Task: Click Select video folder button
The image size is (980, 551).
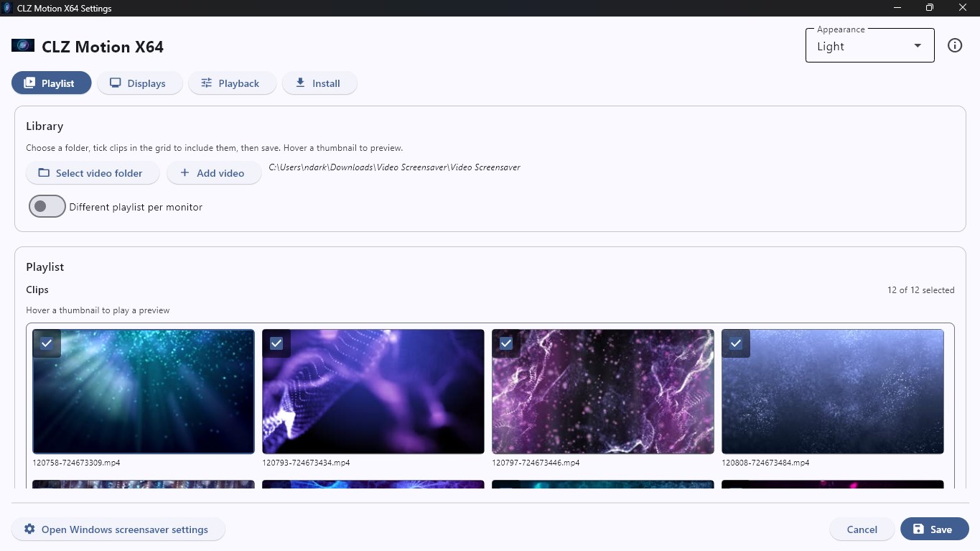Action: coord(93,173)
